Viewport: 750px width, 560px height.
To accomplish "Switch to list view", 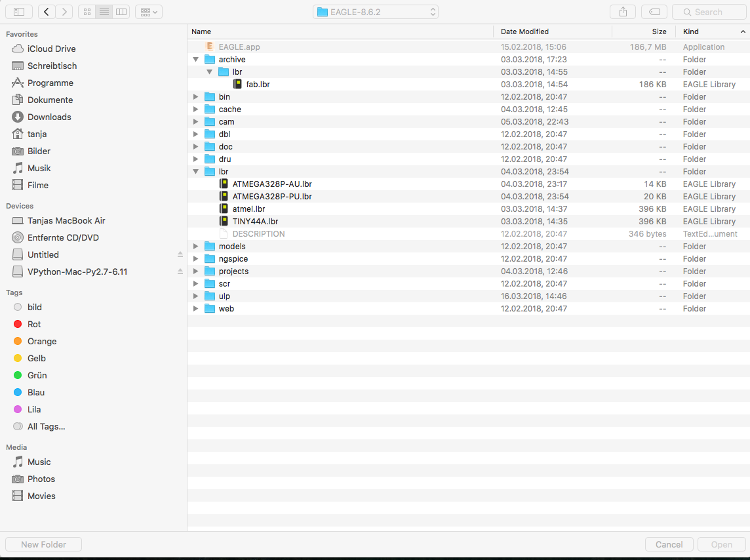I will [x=104, y=12].
